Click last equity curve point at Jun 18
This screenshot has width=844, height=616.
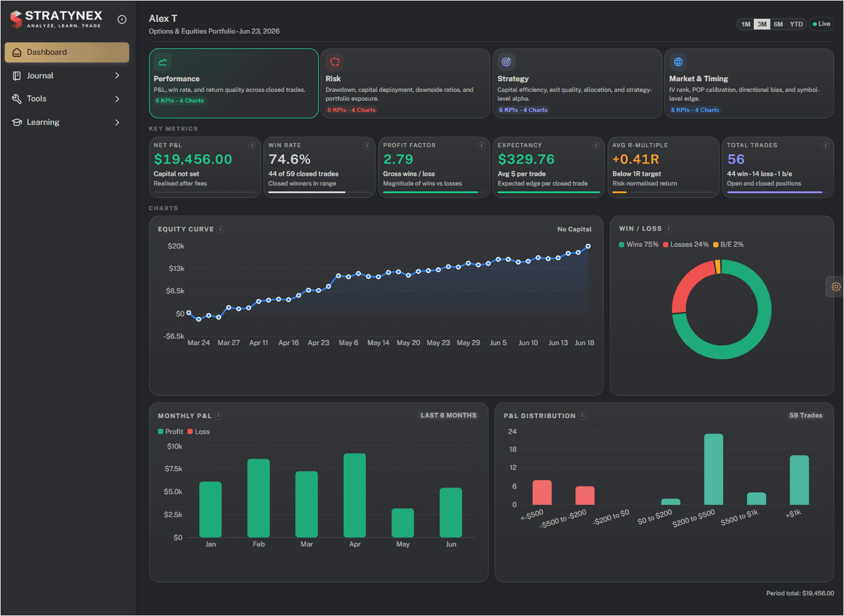click(588, 247)
